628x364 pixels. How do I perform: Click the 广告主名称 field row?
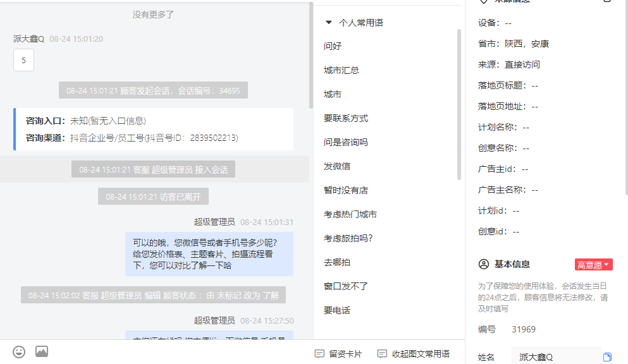(508, 190)
